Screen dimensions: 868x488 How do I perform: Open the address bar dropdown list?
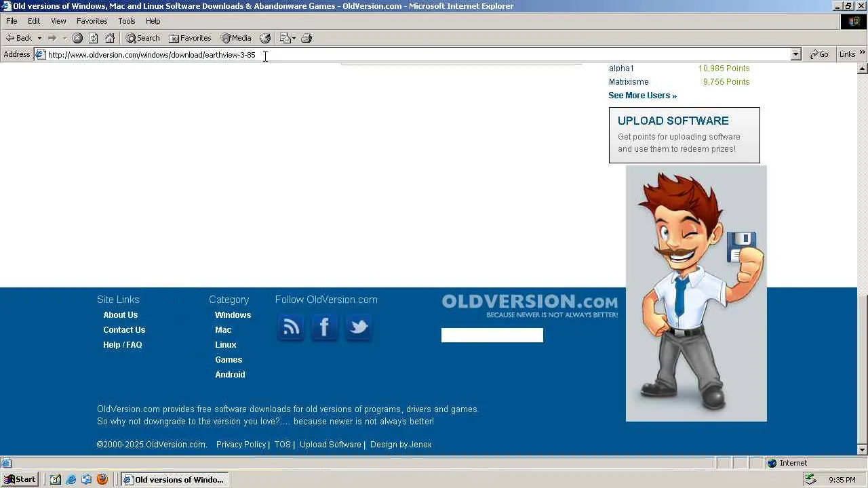(x=796, y=54)
